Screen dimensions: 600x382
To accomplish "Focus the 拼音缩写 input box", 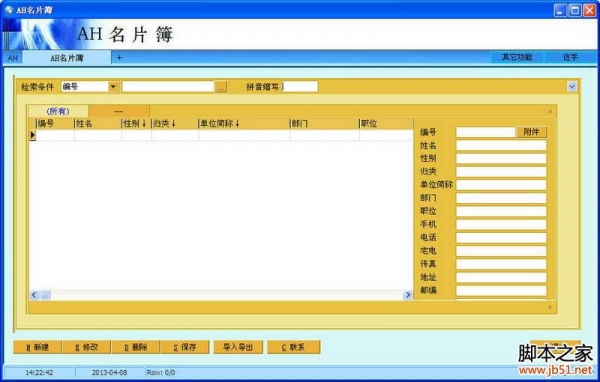I will click(x=300, y=87).
